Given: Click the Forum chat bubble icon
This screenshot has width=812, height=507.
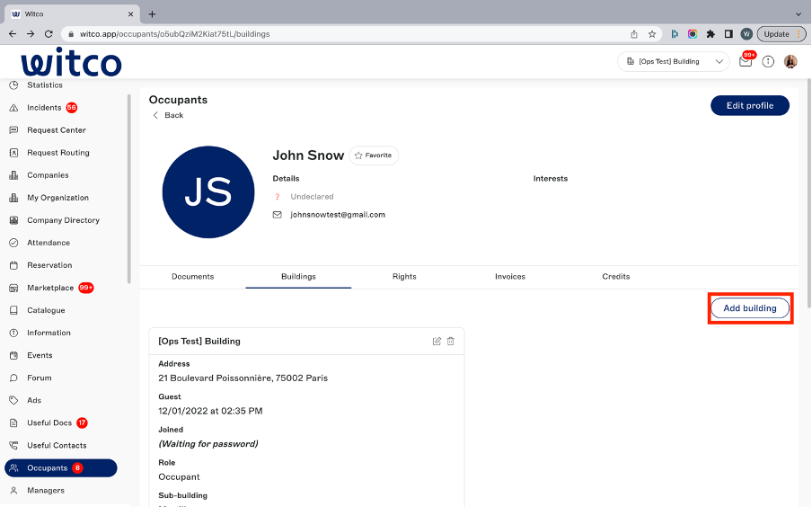Looking at the screenshot, I should coord(14,378).
